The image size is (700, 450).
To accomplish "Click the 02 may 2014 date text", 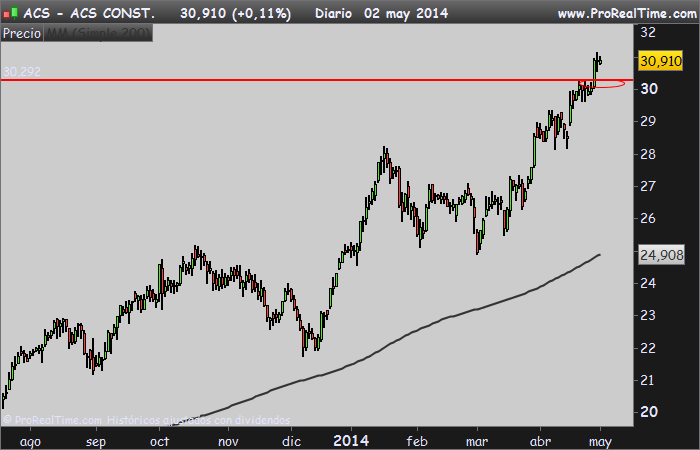I will [406, 13].
